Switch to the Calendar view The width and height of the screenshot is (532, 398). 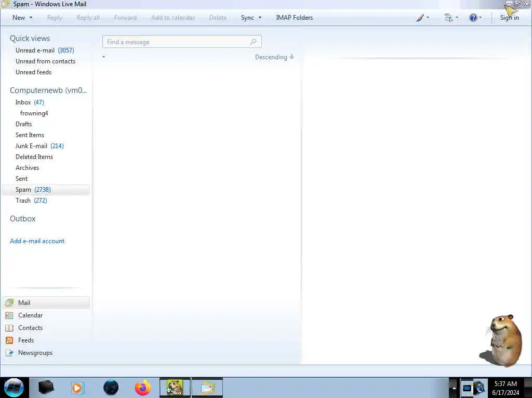pyautogui.click(x=31, y=315)
